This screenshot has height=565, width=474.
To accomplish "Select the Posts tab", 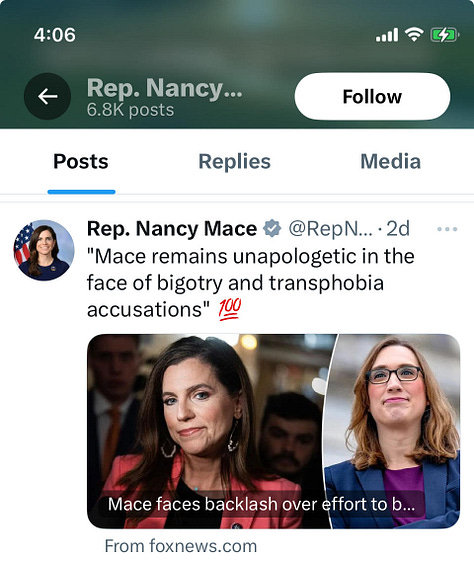I will [x=81, y=161].
